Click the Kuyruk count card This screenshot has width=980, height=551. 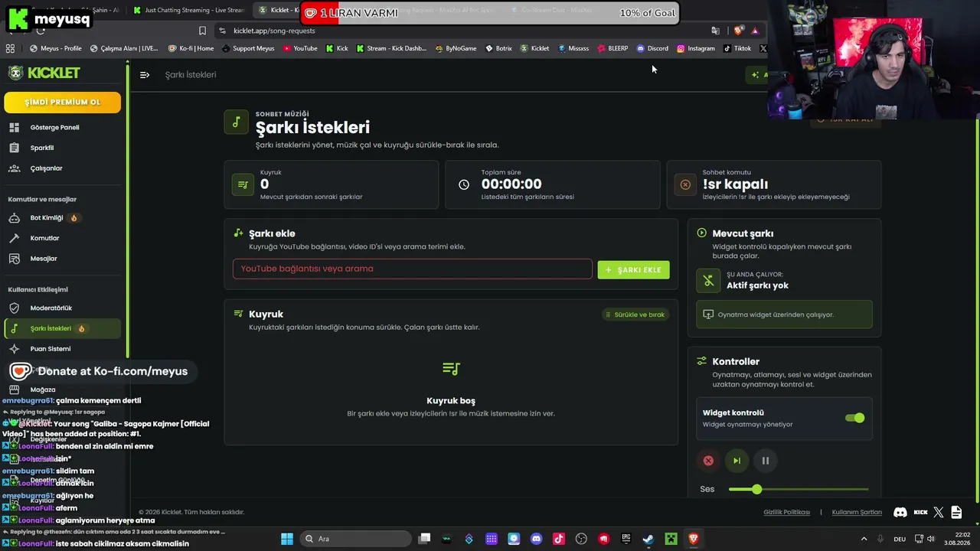(x=331, y=184)
